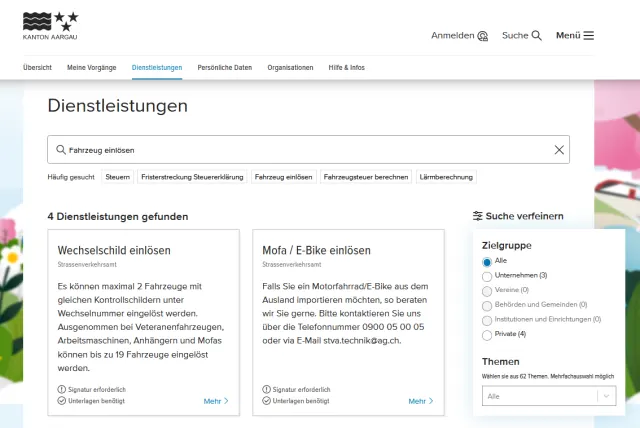Select the Alle radio button

[x=487, y=261]
